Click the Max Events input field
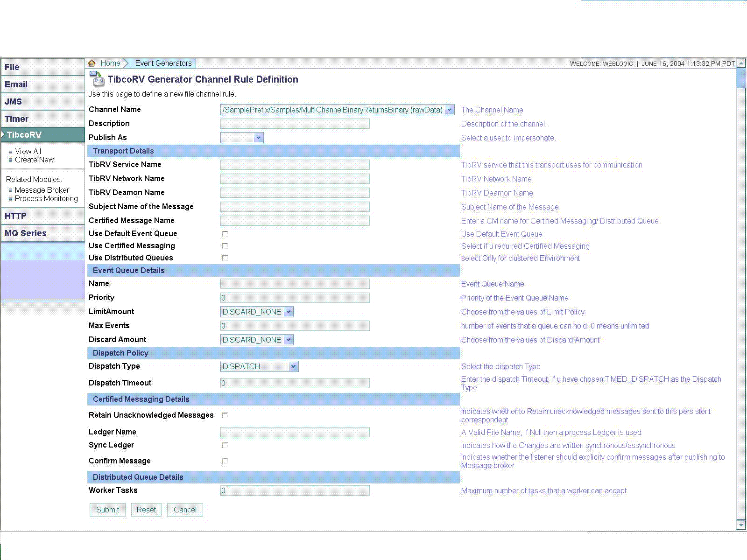Image resolution: width=747 pixels, height=560 pixels. tap(295, 326)
